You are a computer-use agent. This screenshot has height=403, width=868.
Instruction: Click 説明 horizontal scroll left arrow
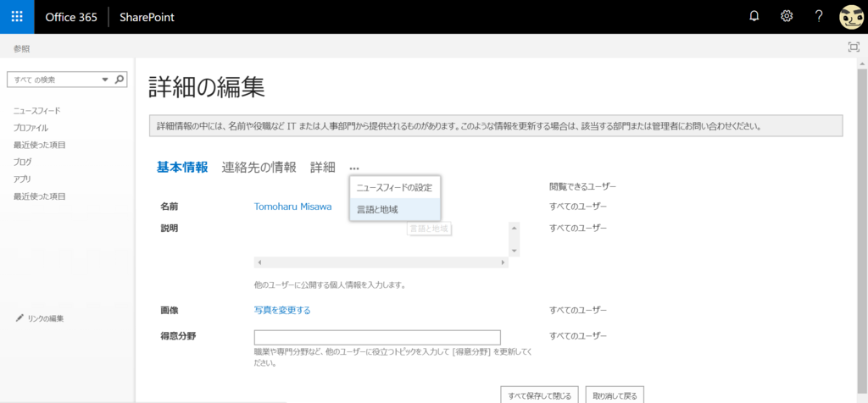tap(259, 262)
